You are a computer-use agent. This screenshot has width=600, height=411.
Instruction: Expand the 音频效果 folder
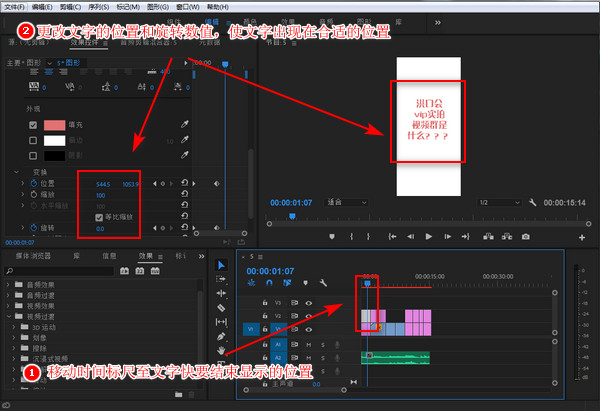(8, 285)
